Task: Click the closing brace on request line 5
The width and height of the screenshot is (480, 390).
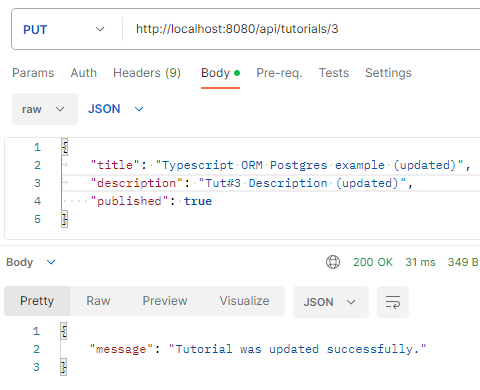Action: pyautogui.click(x=65, y=219)
